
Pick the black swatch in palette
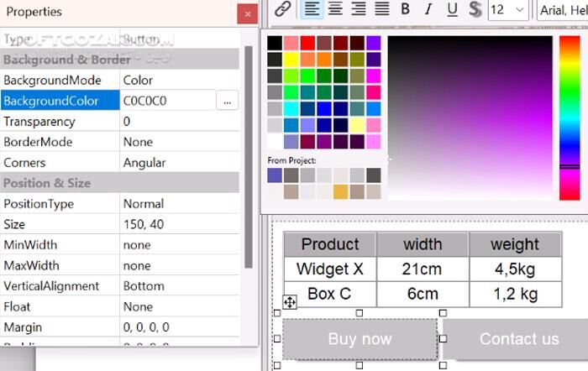click(275, 43)
